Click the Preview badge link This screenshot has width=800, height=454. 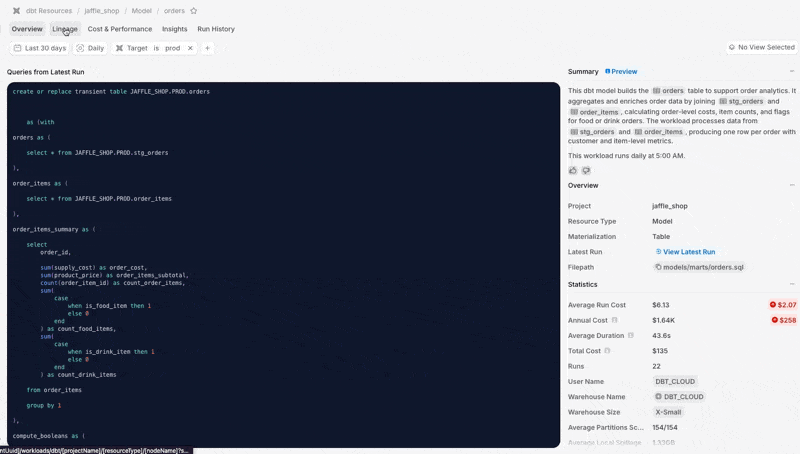(x=621, y=71)
